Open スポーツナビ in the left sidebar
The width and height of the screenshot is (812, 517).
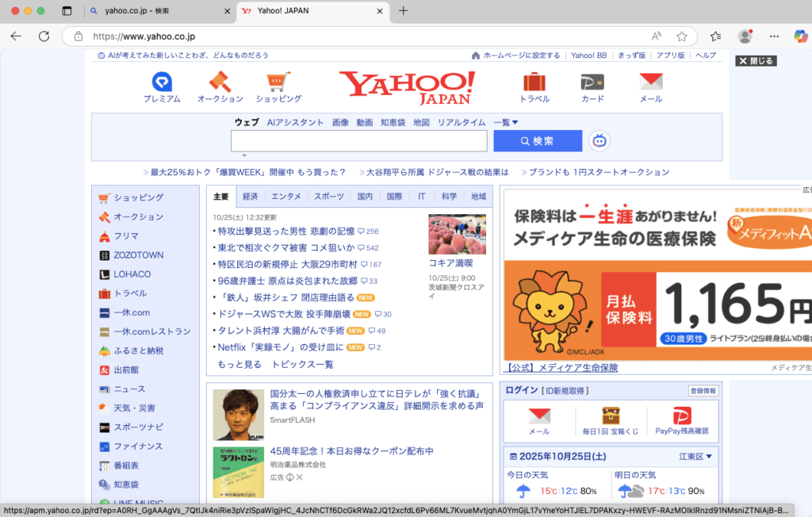click(x=138, y=427)
